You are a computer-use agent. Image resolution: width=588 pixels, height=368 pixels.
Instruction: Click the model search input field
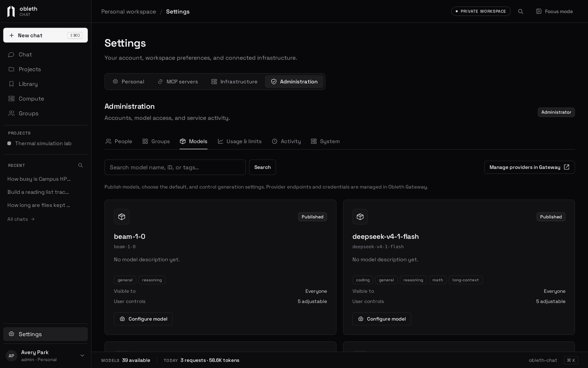pyautogui.click(x=175, y=167)
